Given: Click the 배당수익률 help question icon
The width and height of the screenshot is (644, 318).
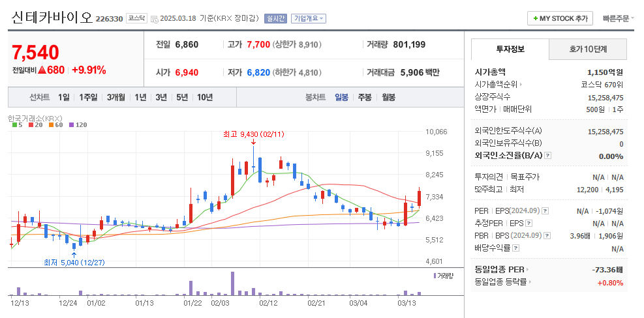Looking at the screenshot, I should click(x=516, y=248).
